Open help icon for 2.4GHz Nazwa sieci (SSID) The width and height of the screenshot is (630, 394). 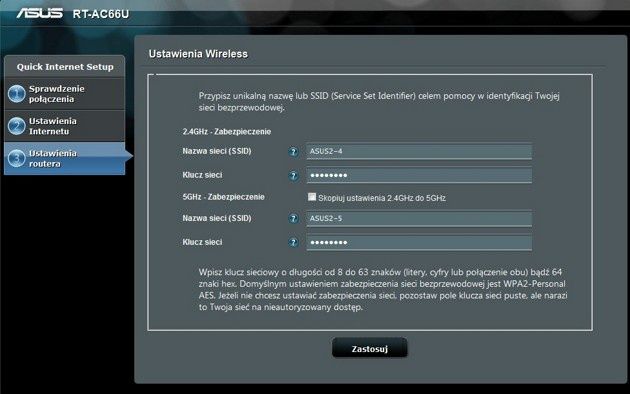click(x=293, y=151)
